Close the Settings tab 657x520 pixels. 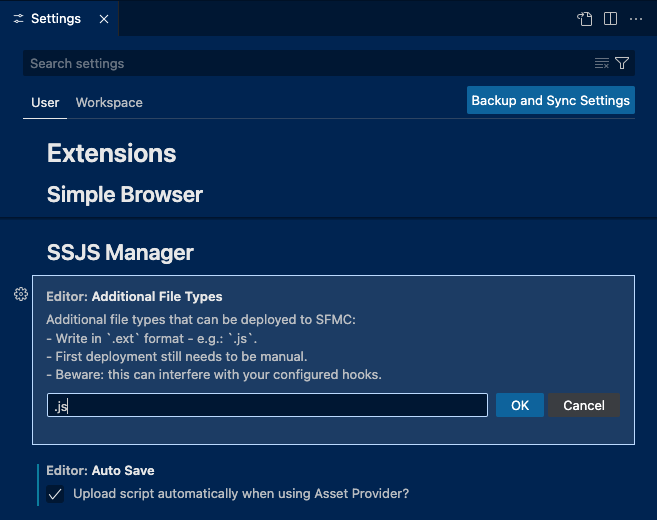coord(104,19)
